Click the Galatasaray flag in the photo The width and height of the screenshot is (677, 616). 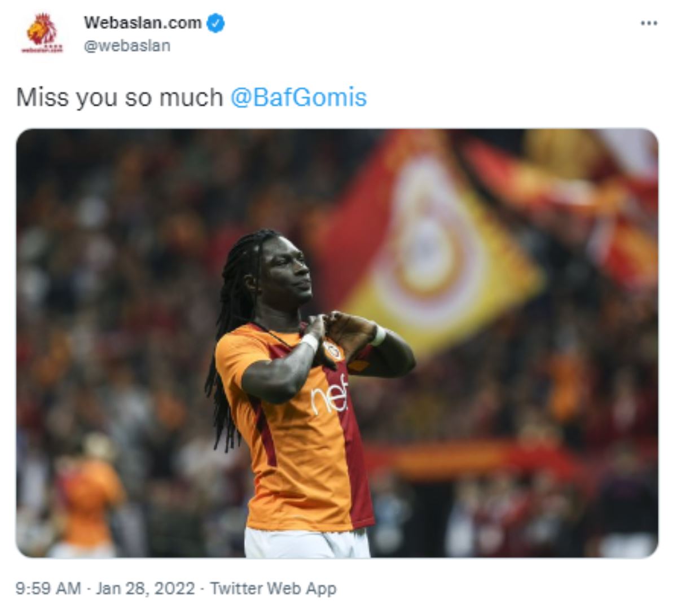(x=429, y=243)
